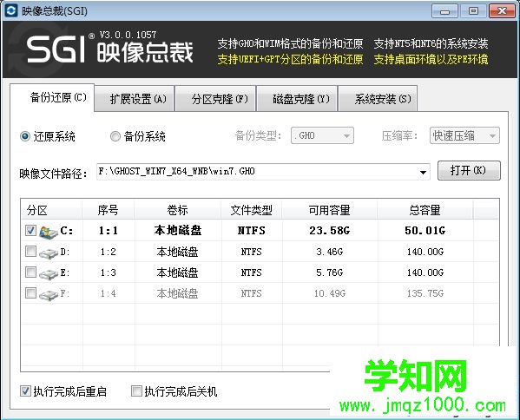Click the 5.76G available capacity cell
The height and width of the screenshot is (420, 520).
[x=330, y=272]
